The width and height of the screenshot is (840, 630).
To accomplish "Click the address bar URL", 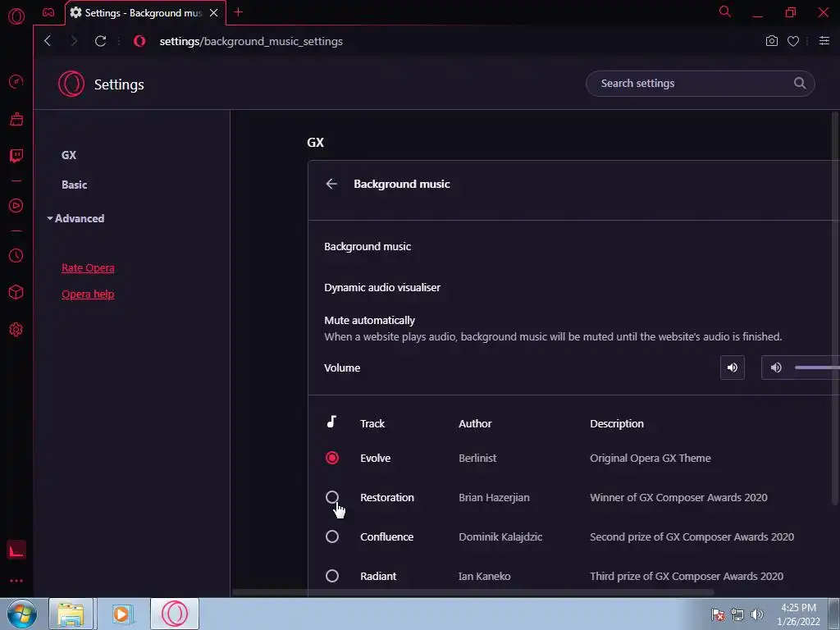I will [251, 41].
